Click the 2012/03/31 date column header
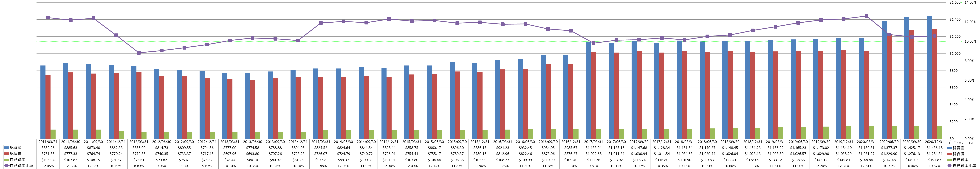 [x=139, y=142]
